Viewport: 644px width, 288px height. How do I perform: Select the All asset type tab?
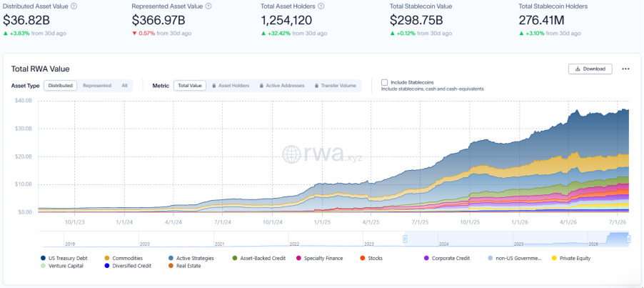[124, 86]
